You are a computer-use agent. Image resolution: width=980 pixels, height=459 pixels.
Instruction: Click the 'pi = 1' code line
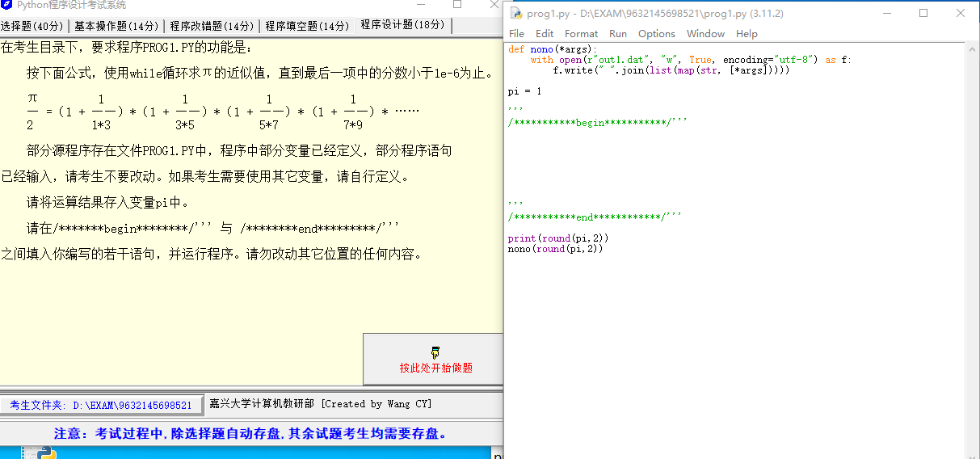525,91
